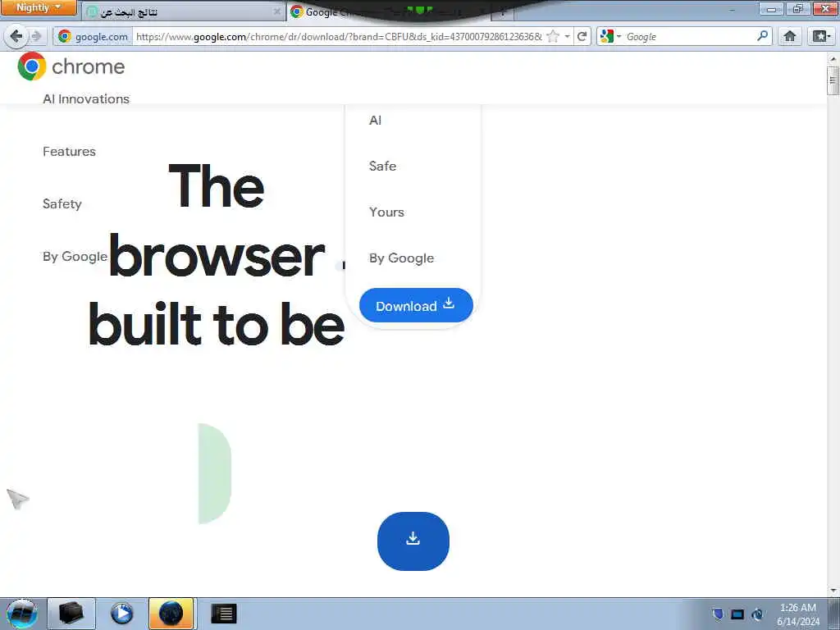This screenshot has height=630, width=840.
Task: Click the vertical scrollbar thumb
Action: point(833,80)
